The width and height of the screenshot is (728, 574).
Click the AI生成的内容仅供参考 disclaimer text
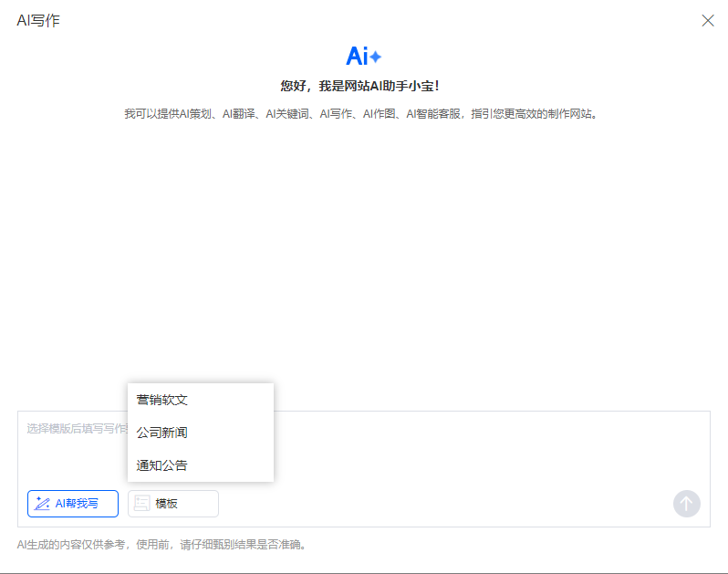pos(162,544)
